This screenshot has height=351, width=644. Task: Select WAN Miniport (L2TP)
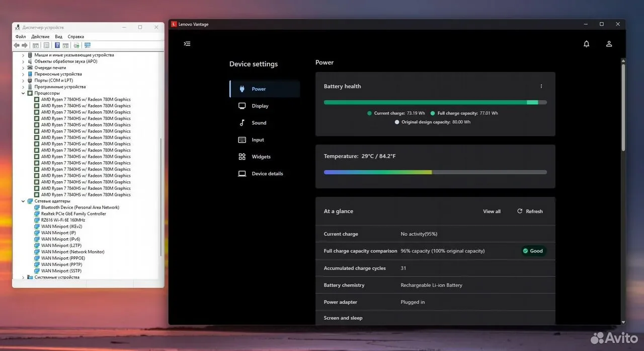(61, 245)
